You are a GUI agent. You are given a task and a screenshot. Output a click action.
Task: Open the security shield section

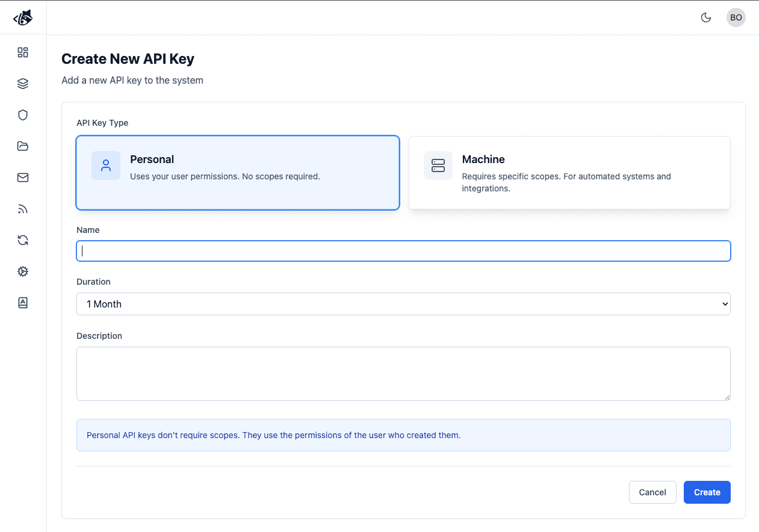pos(23,115)
